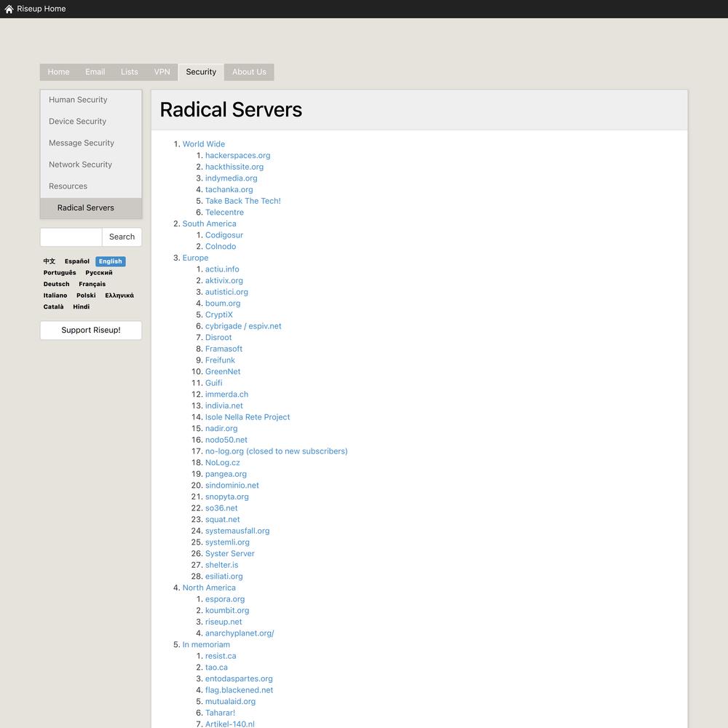
Task: Focus the search text field
Action: click(71, 237)
